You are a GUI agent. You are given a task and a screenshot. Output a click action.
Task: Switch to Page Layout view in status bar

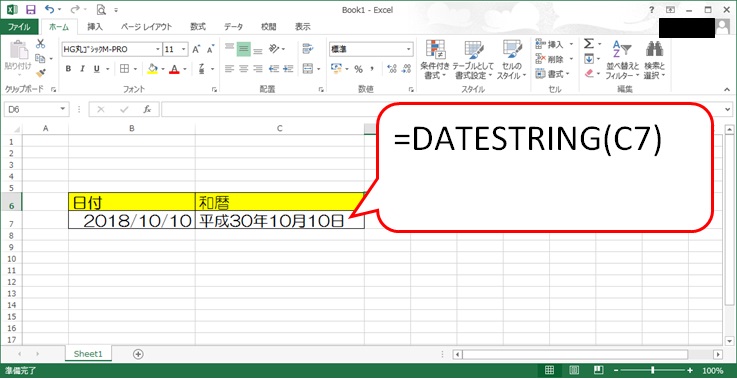(574, 370)
